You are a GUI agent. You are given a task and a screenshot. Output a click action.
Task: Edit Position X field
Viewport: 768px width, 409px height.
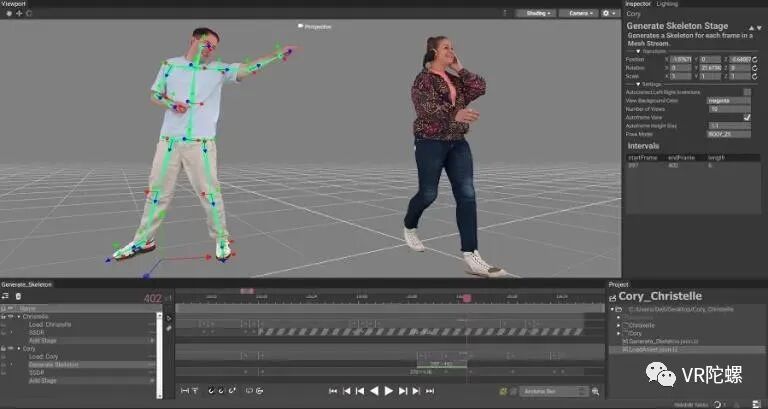pos(681,59)
